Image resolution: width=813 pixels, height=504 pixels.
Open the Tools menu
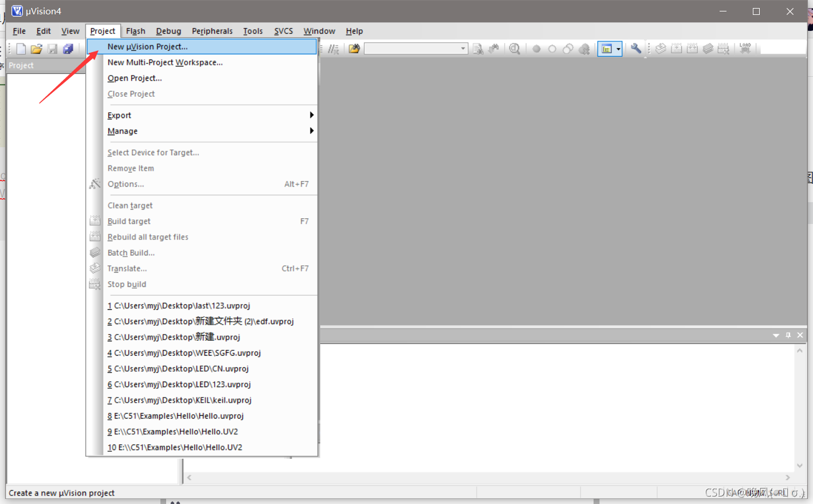pos(253,31)
